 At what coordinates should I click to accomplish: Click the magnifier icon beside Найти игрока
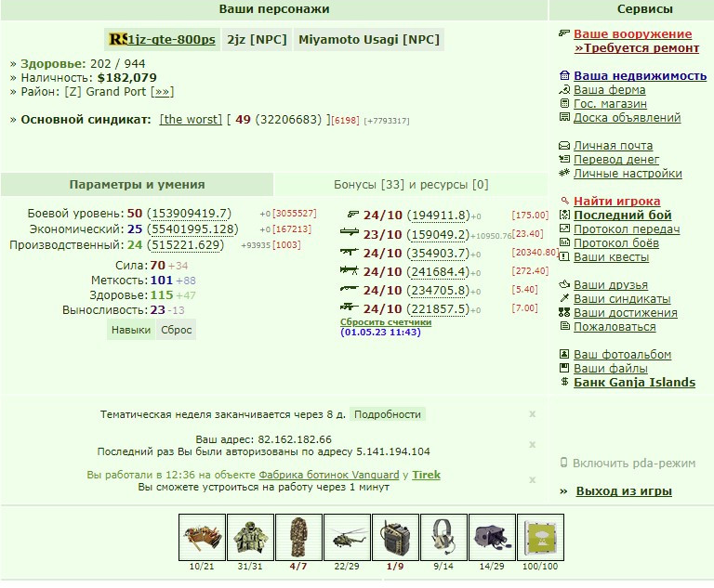click(x=564, y=201)
